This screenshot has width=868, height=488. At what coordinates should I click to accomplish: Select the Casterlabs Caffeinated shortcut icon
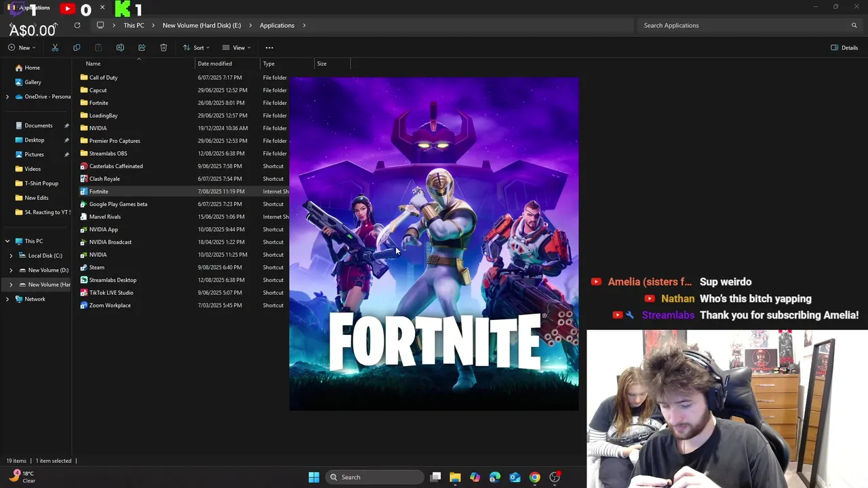[84, 166]
